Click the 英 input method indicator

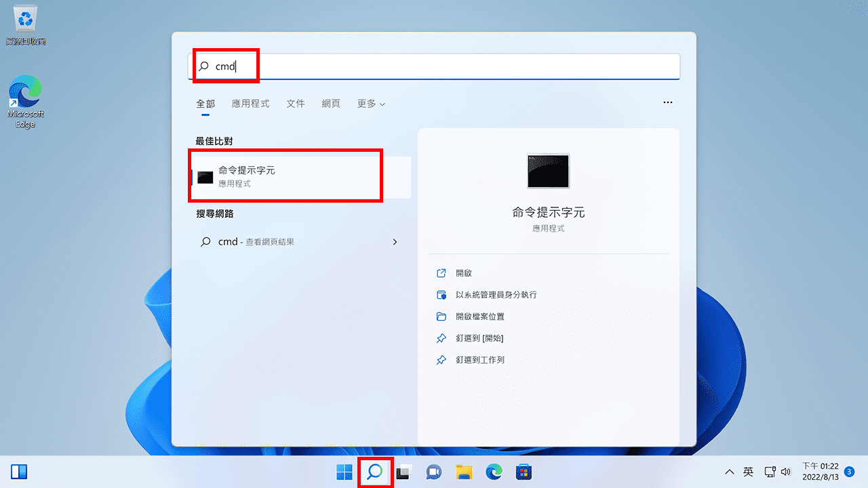coord(749,472)
